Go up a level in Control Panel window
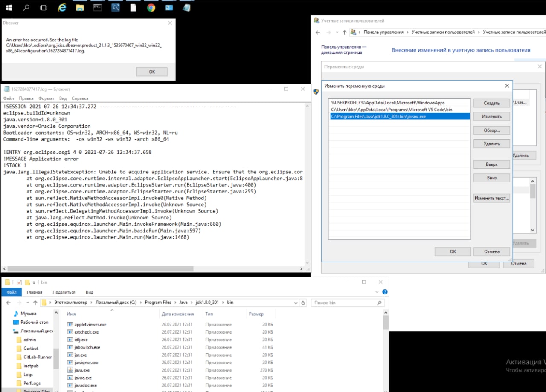Screen dimensions: 546x392 345,32
